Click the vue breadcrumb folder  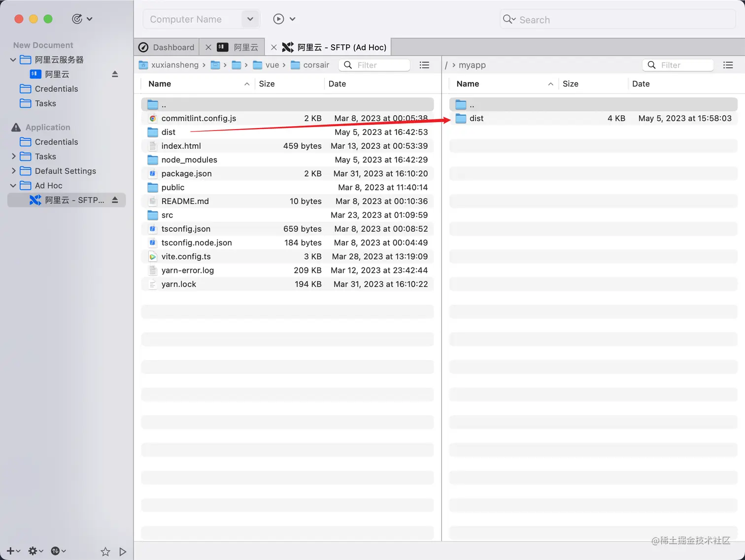(266, 65)
